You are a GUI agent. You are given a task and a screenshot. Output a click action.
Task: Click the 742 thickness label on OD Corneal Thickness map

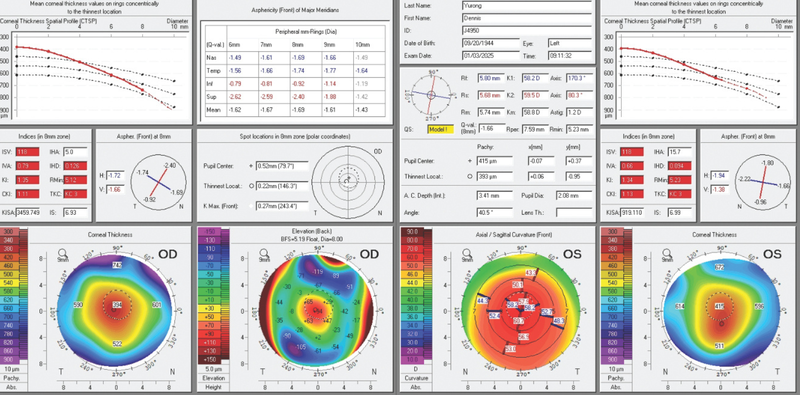click(117, 266)
